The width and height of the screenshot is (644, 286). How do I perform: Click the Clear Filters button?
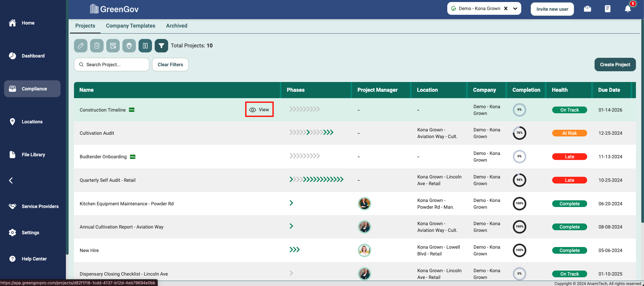point(170,65)
